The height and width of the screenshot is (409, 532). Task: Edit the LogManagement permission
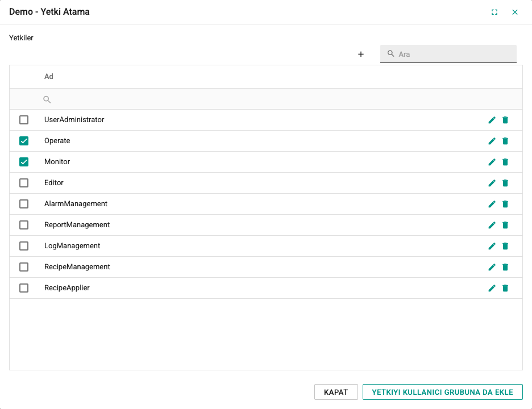pos(492,246)
